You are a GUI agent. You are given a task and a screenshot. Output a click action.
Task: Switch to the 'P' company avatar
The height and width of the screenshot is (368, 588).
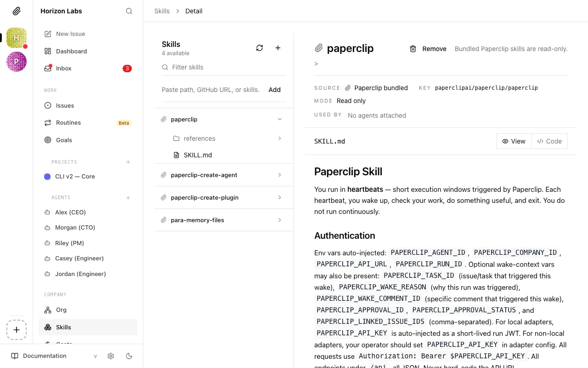pos(17,62)
